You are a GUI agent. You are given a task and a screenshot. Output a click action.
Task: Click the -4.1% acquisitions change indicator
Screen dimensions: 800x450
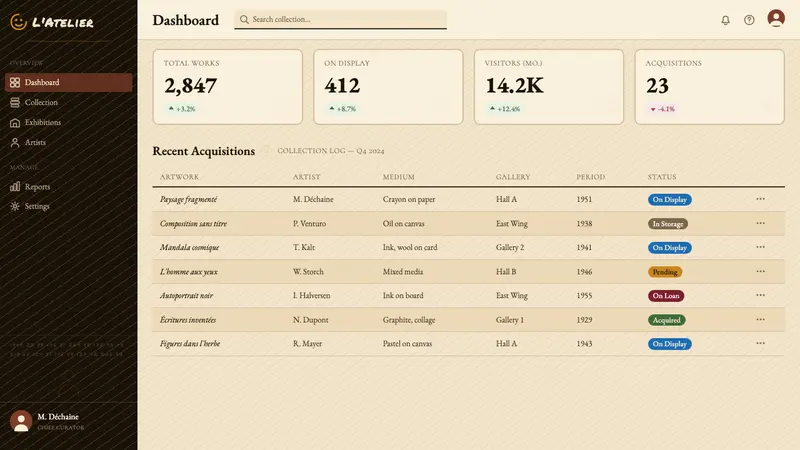pos(662,109)
